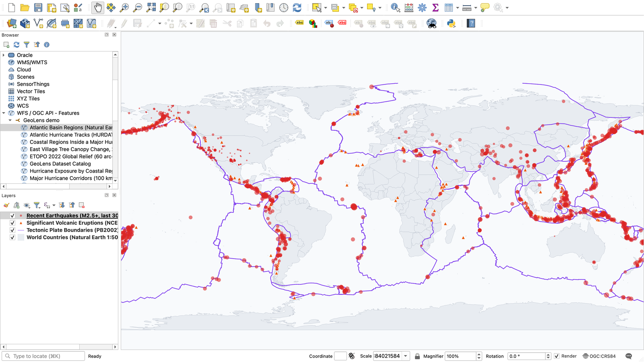The width and height of the screenshot is (644, 362).
Task: Click the Rotation value field
Action: click(526, 356)
